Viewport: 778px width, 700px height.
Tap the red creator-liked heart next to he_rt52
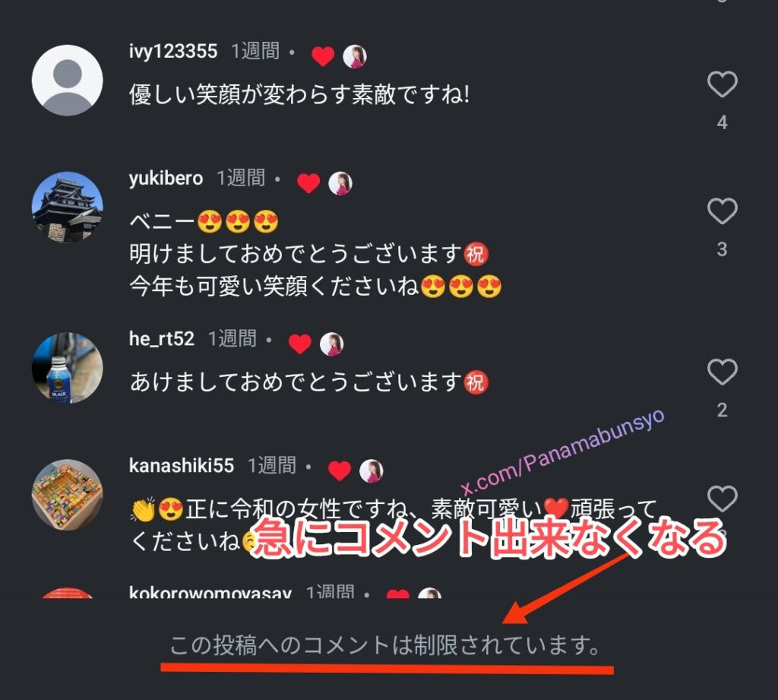click(x=299, y=344)
